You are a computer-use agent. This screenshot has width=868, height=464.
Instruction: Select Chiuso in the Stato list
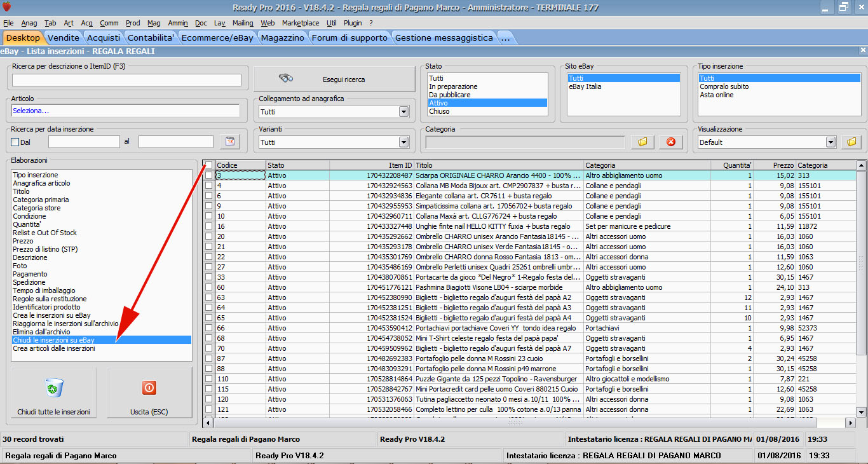(439, 111)
